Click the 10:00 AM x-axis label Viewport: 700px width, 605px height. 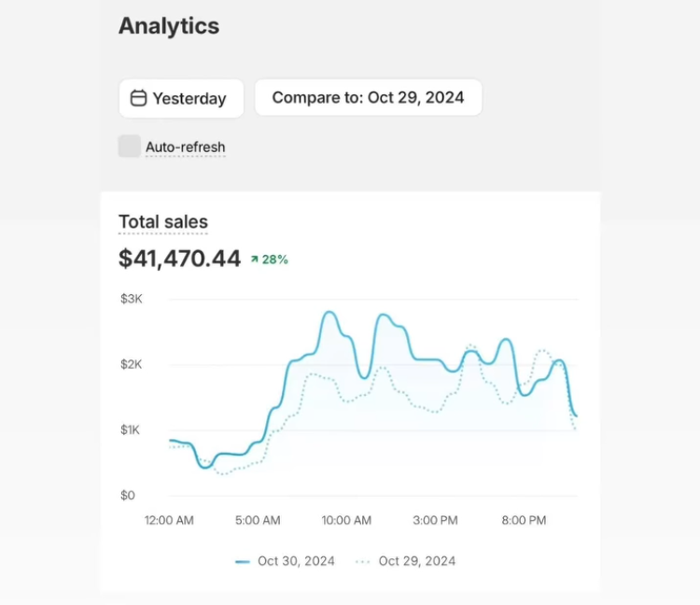345,520
